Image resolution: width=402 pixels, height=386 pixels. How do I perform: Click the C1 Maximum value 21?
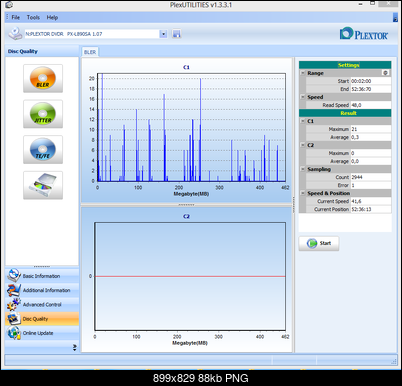click(x=371, y=129)
